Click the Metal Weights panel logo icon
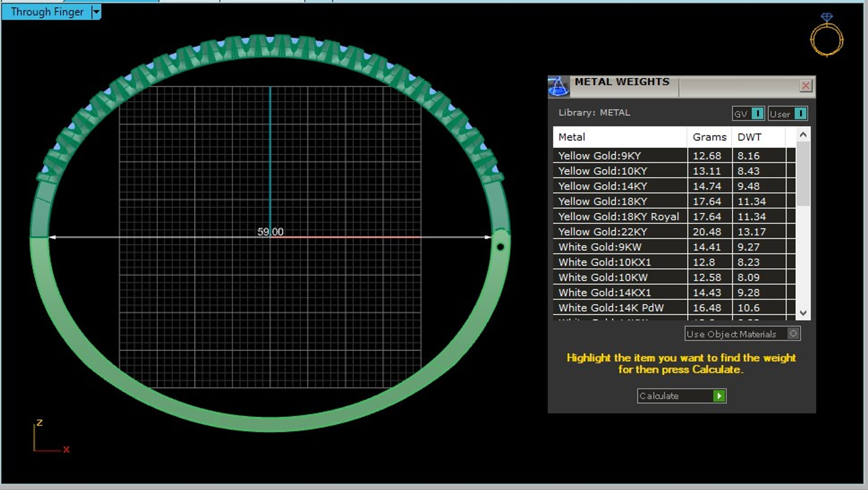The image size is (868, 490). [559, 86]
